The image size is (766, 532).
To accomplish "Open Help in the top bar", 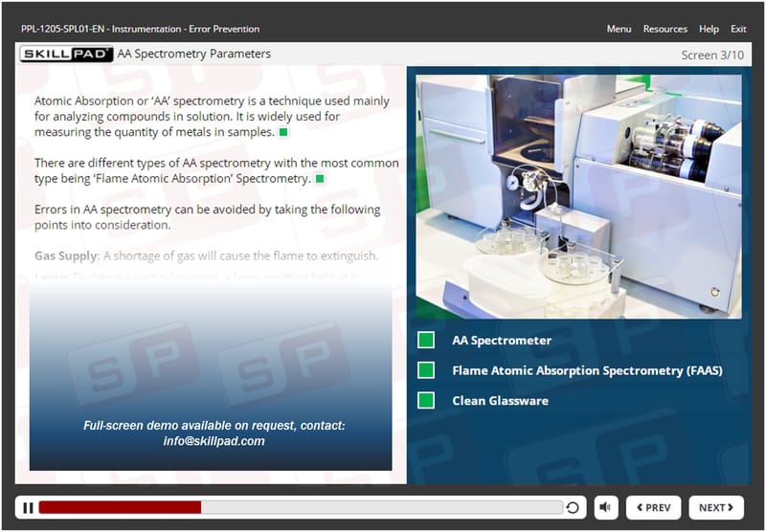I will coord(709,29).
